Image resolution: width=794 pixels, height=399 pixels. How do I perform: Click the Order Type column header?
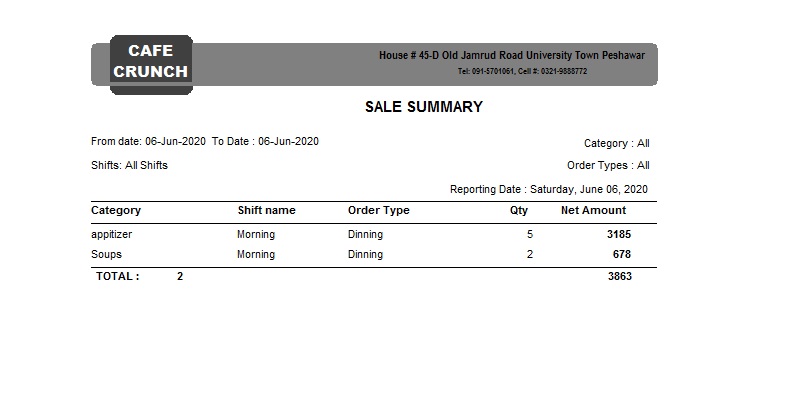point(379,211)
